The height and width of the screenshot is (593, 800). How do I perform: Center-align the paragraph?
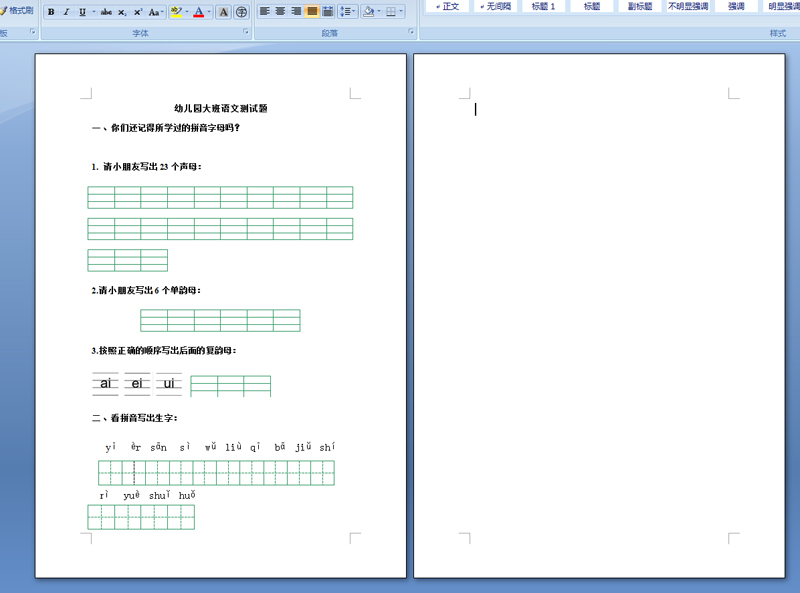tap(281, 11)
